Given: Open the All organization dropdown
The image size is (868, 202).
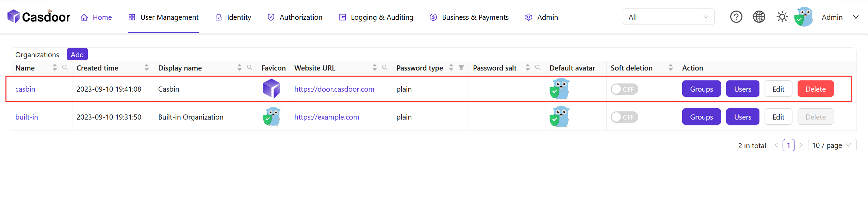Looking at the screenshot, I should click(668, 17).
